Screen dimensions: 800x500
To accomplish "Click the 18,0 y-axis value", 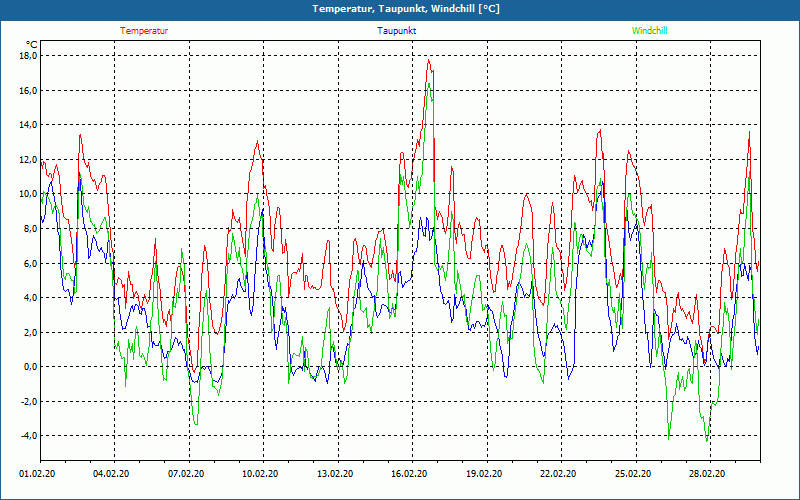I will click(x=28, y=55).
